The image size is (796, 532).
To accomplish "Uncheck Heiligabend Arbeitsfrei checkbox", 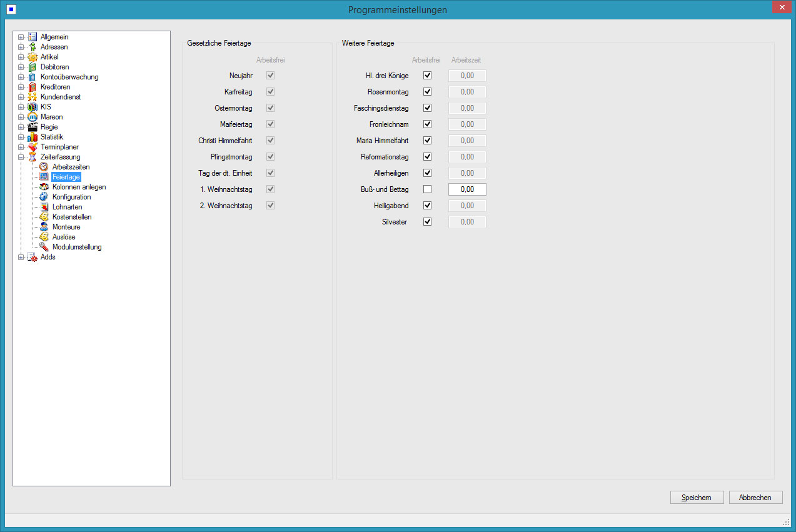I will (428, 206).
